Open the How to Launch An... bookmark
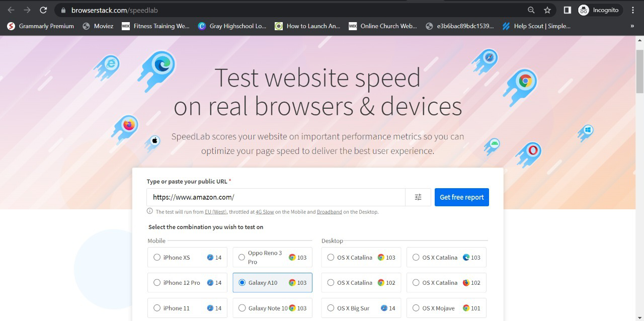 308,26
